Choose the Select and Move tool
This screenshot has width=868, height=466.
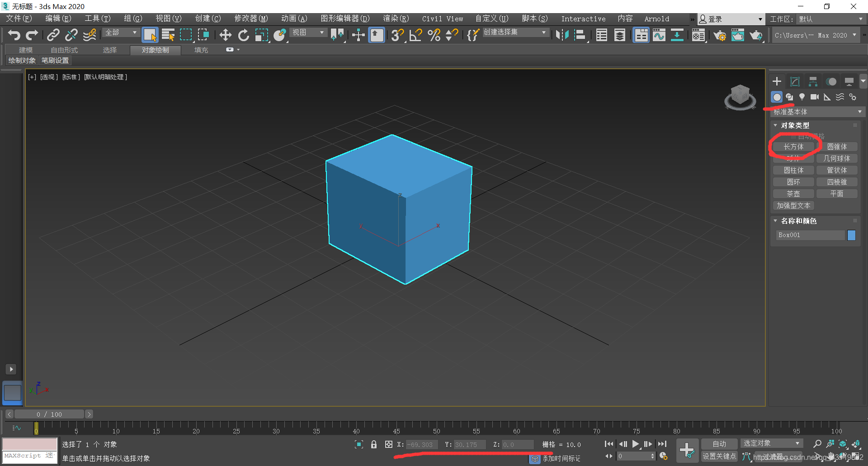tap(225, 35)
